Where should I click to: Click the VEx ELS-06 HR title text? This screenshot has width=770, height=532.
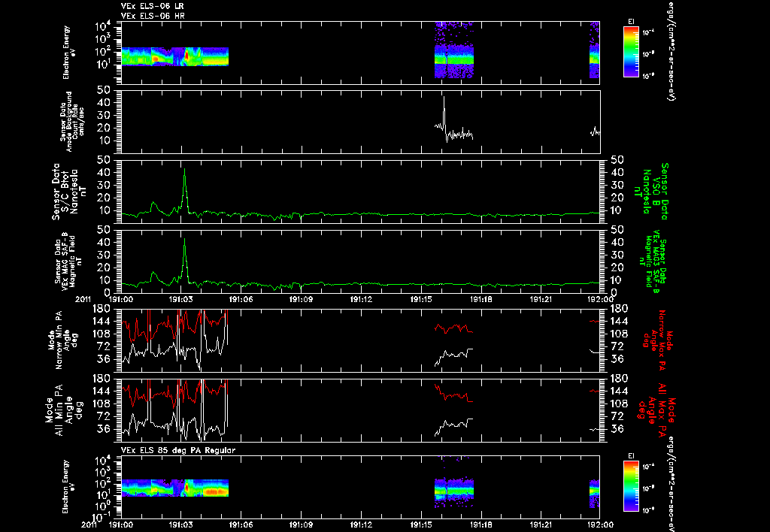point(153,17)
